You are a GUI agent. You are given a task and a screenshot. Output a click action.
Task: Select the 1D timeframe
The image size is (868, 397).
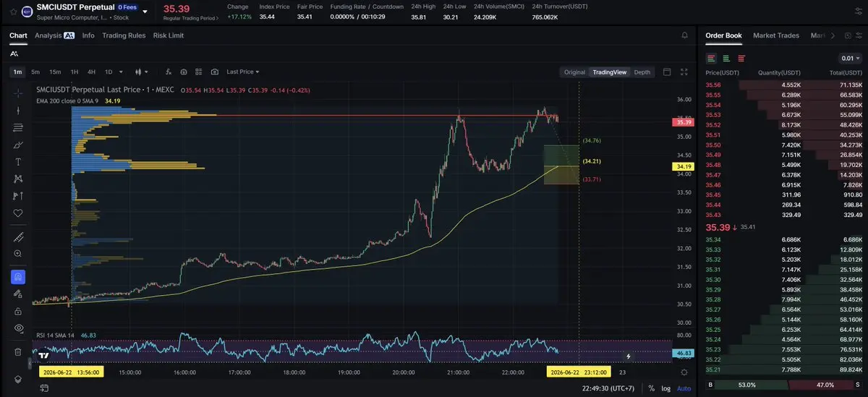109,72
